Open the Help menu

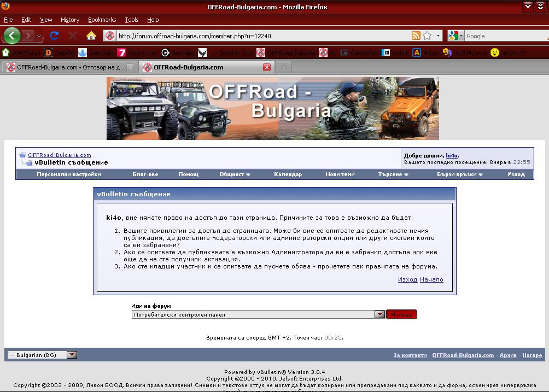click(153, 20)
